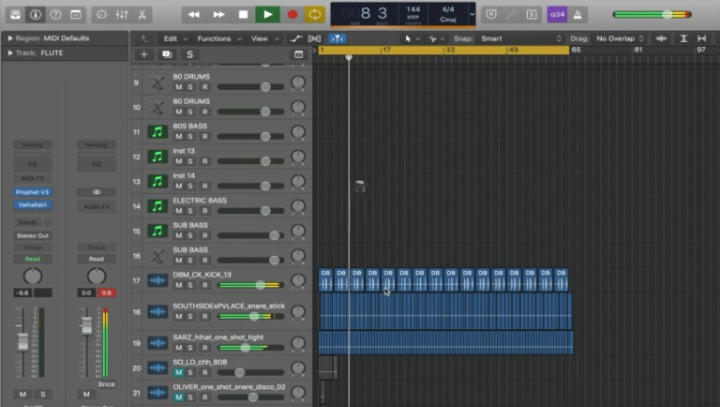The width and height of the screenshot is (720, 407).
Task: Stop playback
Action: (243, 15)
